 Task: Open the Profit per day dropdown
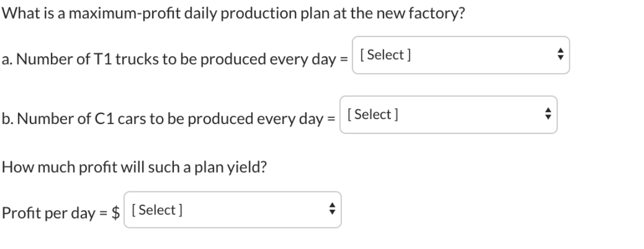click(x=232, y=210)
